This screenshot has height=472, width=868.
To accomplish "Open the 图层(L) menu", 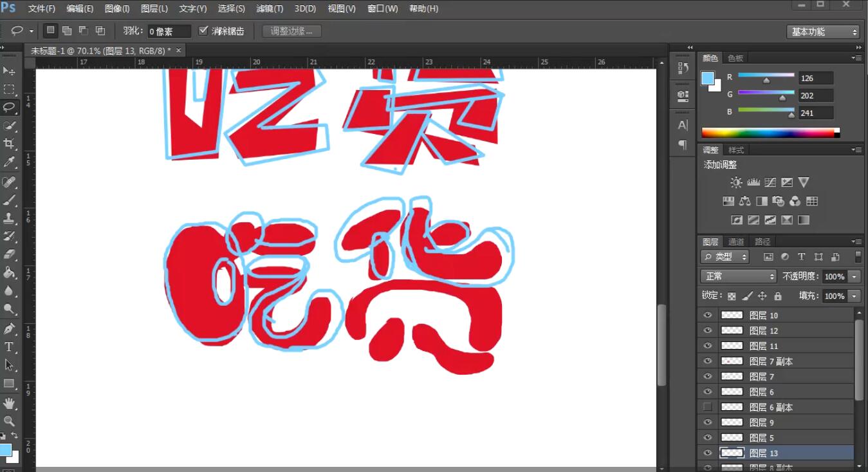I will coord(154,8).
